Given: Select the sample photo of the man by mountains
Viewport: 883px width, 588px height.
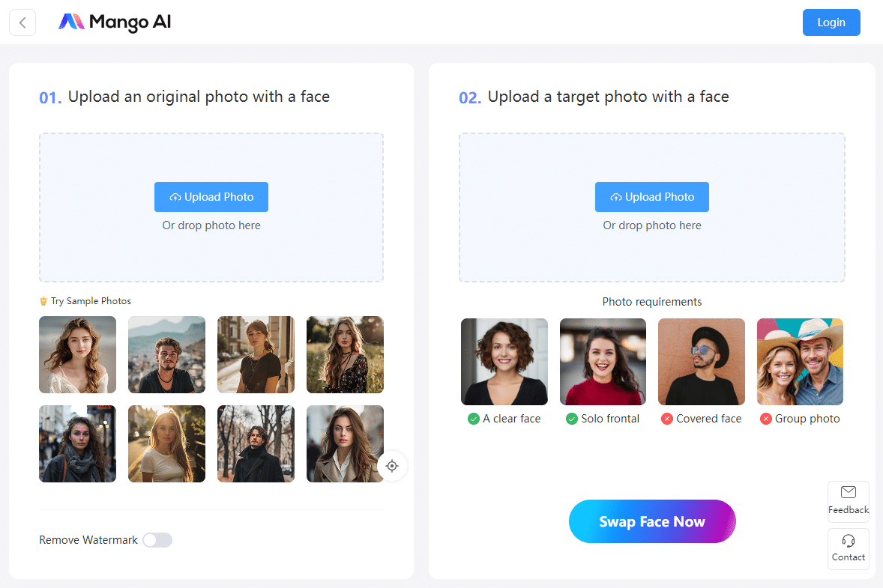Looking at the screenshot, I should click(x=166, y=354).
